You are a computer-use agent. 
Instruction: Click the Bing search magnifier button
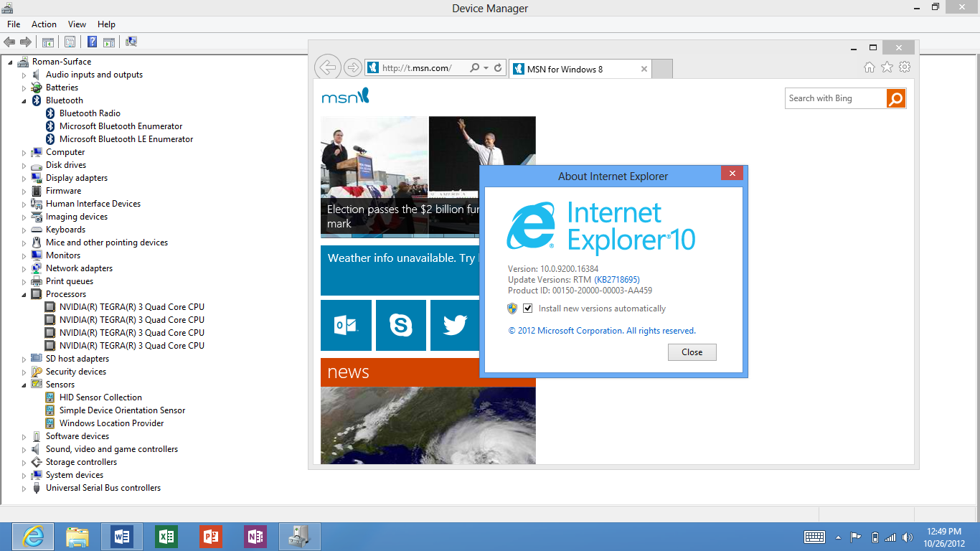[896, 98]
